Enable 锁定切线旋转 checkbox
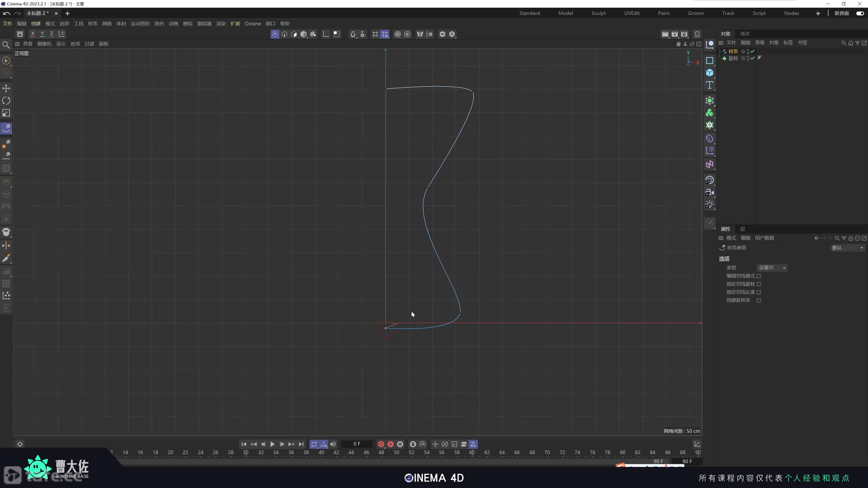 click(759, 284)
